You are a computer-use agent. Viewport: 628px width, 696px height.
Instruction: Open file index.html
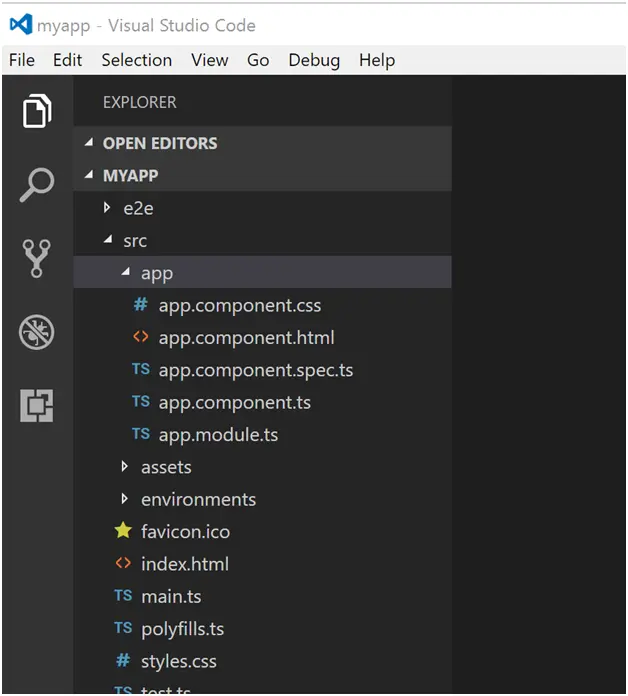185,564
